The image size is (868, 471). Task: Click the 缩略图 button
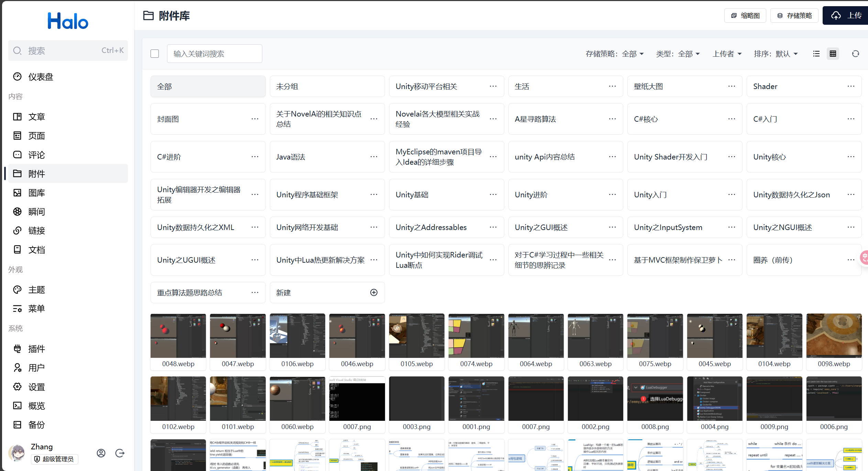[745, 15]
